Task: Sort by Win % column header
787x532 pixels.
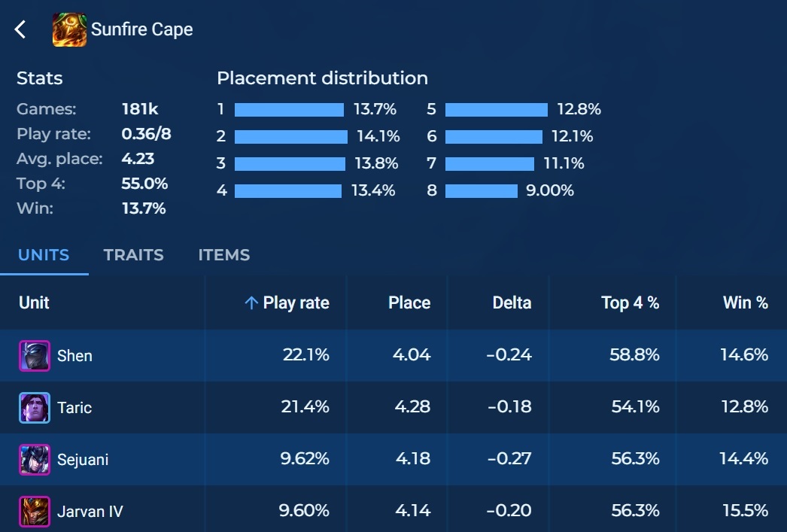Action: 745,303
